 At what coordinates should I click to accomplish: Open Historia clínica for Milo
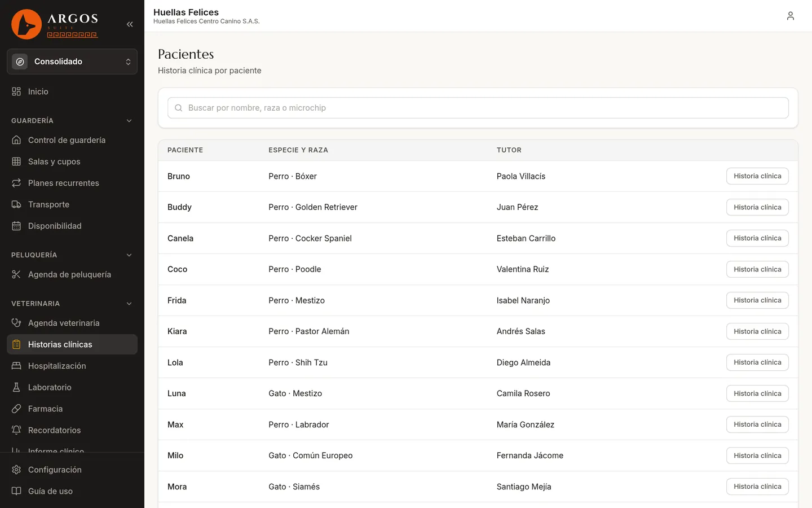point(757,456)
